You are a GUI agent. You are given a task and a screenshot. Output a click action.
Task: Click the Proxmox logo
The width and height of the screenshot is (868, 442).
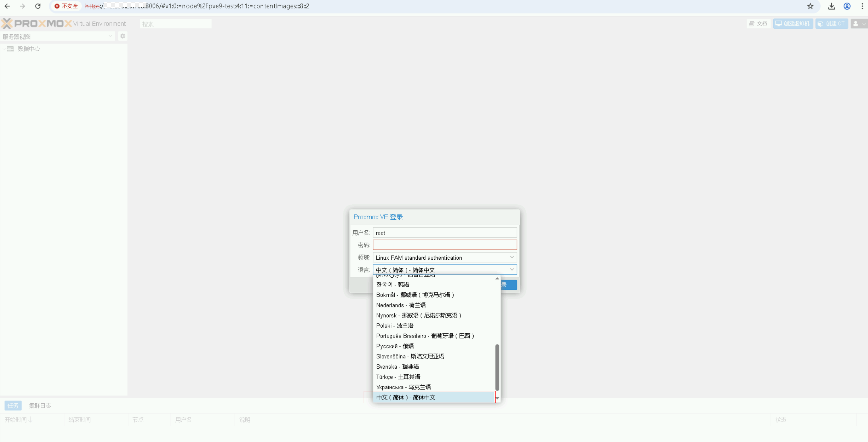click(x=37, y=23)
